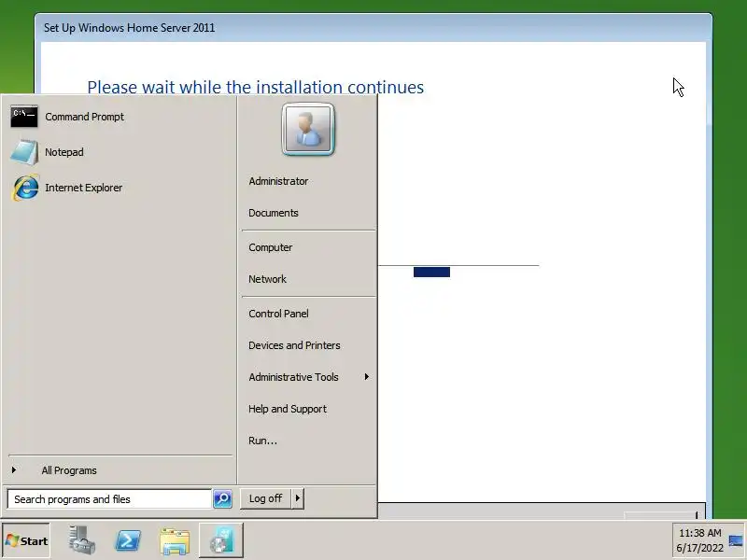Click the network icon in system tray
747x560 pixels.
point(736,540)
